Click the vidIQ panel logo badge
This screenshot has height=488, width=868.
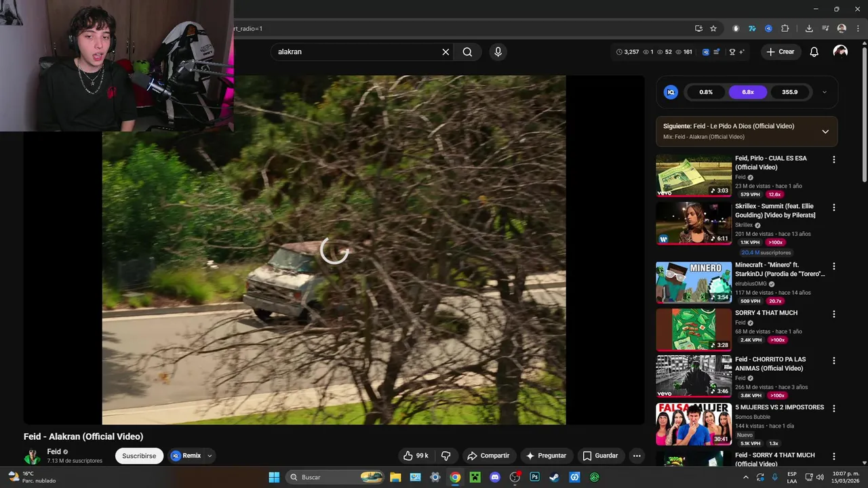click(x=671, y=92)
